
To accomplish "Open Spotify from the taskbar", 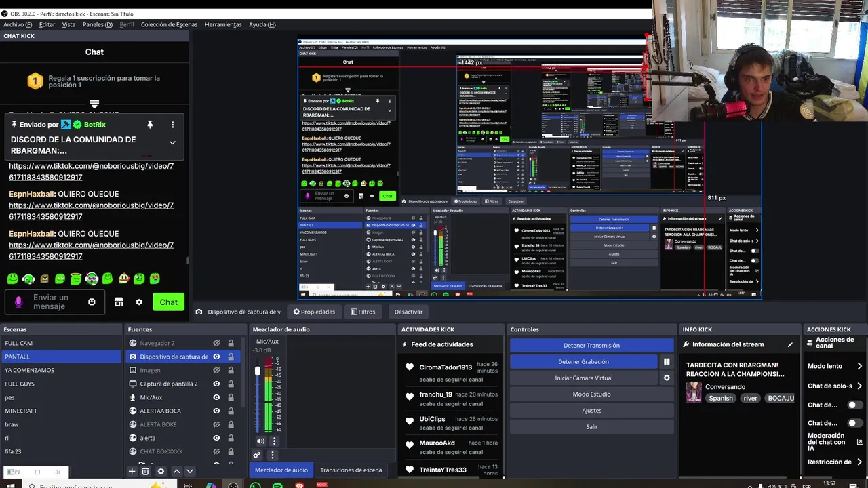I will pos(277,485).
